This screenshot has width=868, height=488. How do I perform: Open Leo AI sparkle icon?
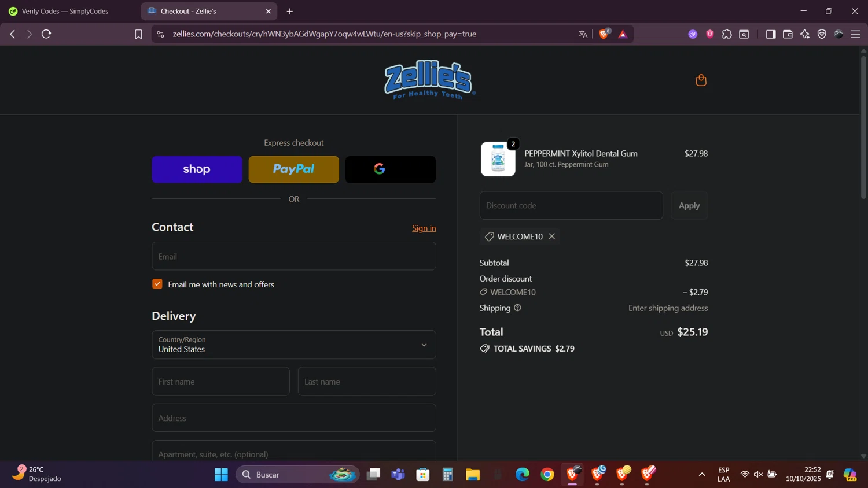coord(805,34)
